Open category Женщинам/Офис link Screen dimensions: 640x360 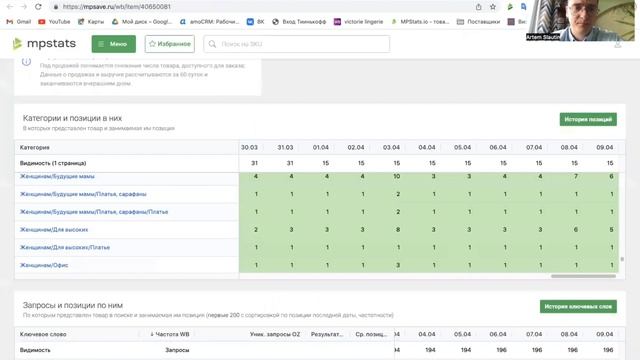click(x=44, y=265)
